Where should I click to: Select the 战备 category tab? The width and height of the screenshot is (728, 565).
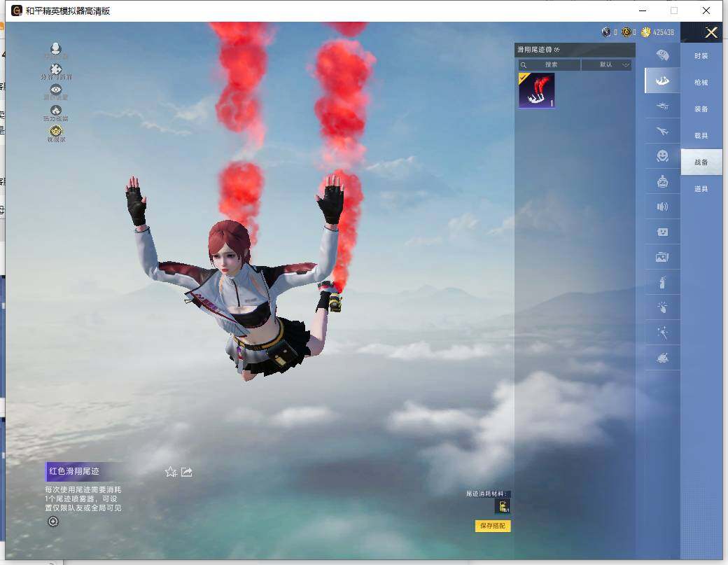click(x=701, y=162)
